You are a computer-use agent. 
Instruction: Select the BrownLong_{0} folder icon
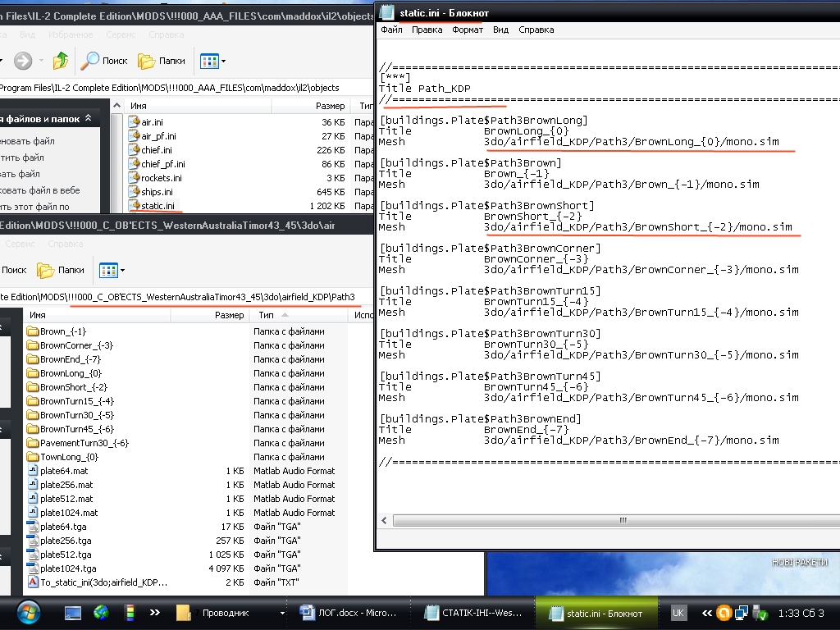coord(33,373)
